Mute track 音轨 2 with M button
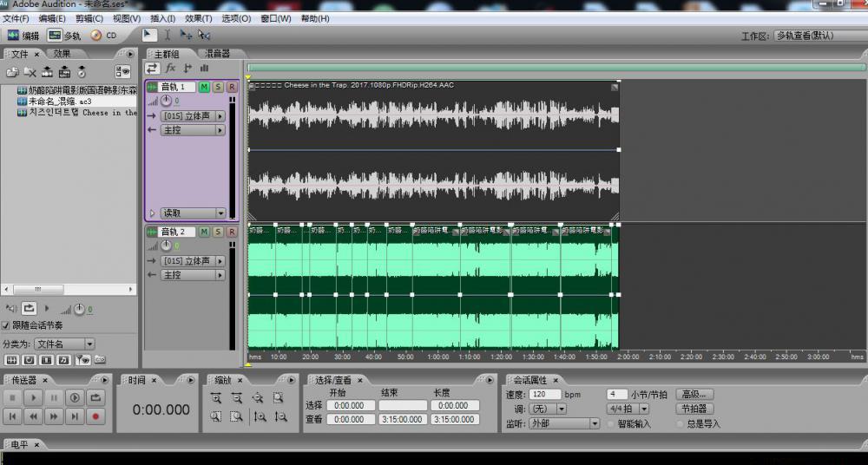This screenshot has width=868, height=465. coord(204,232)
